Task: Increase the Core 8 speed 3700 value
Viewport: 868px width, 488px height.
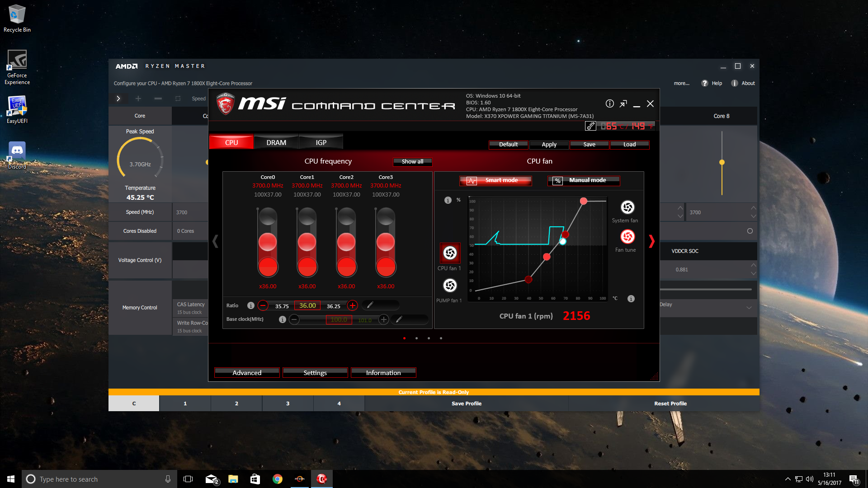Action: pyautogui.click(x=753, y=208)
